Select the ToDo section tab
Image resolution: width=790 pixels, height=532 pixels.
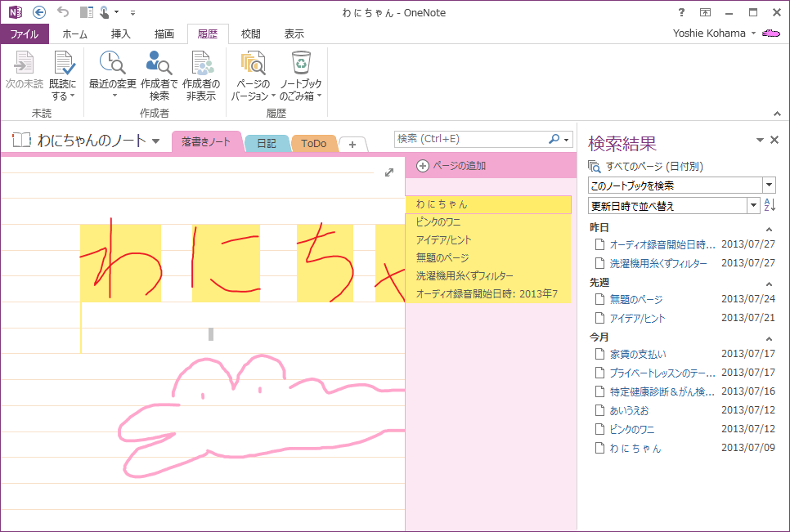pos(314,144)
